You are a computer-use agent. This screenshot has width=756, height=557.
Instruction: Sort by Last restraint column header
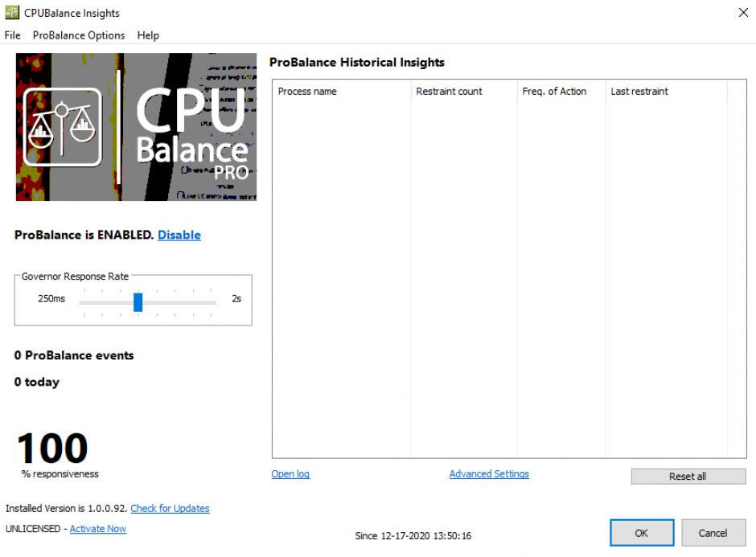click(x=666, y=91)
